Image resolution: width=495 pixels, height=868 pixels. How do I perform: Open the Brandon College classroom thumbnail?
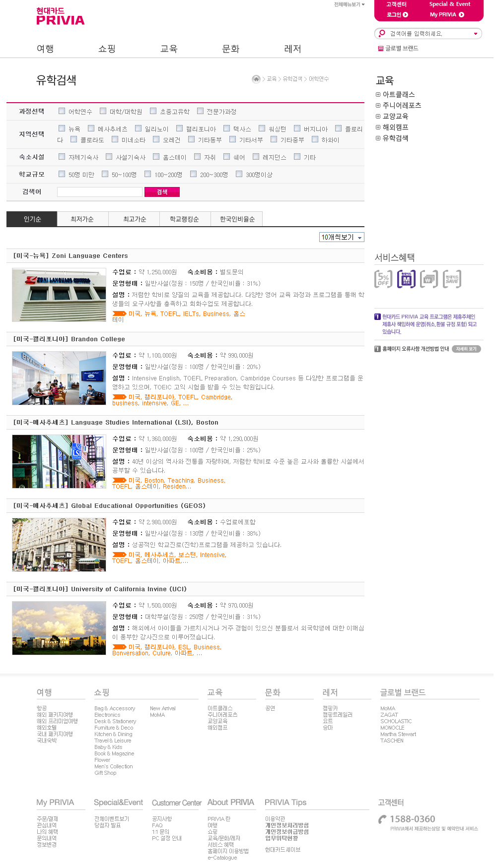[59, 378]
